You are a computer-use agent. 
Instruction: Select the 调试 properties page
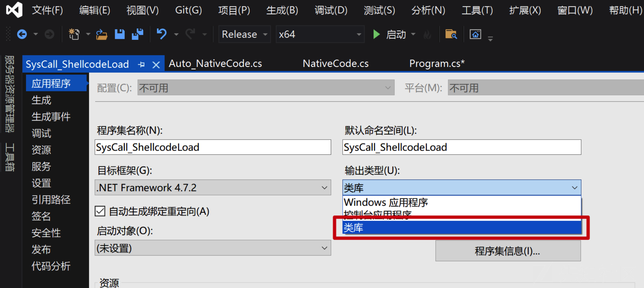click(x=41, y=133)
